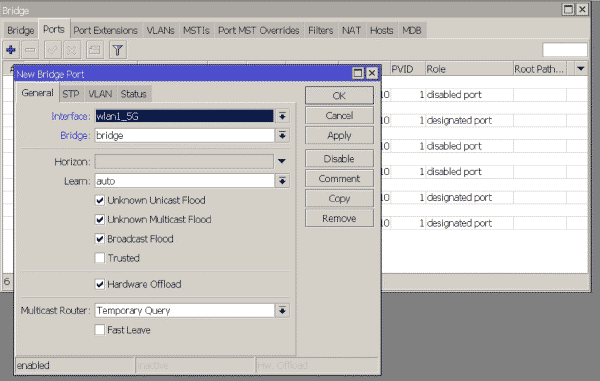Open the filter funnel icon

point(118,50)
